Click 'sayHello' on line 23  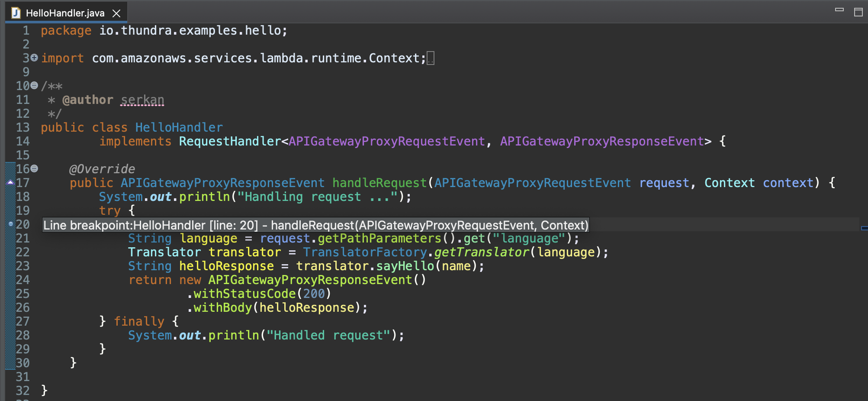point(405,266)
